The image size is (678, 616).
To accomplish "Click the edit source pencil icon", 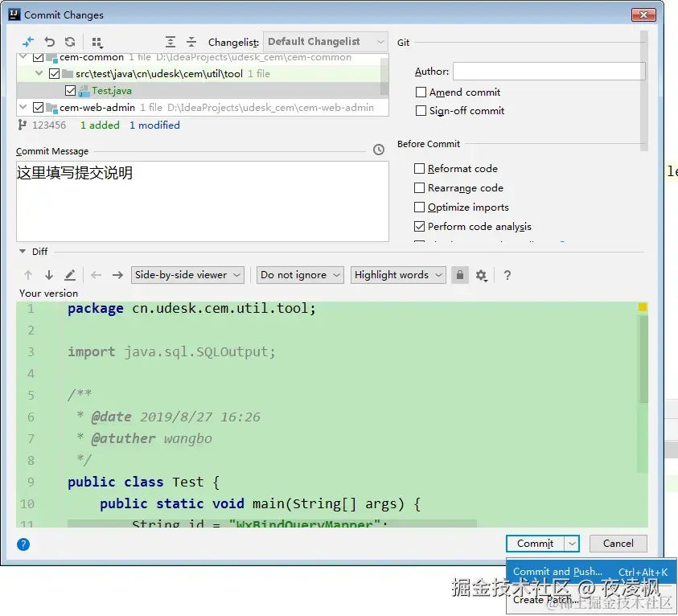I will coord(70,275).
